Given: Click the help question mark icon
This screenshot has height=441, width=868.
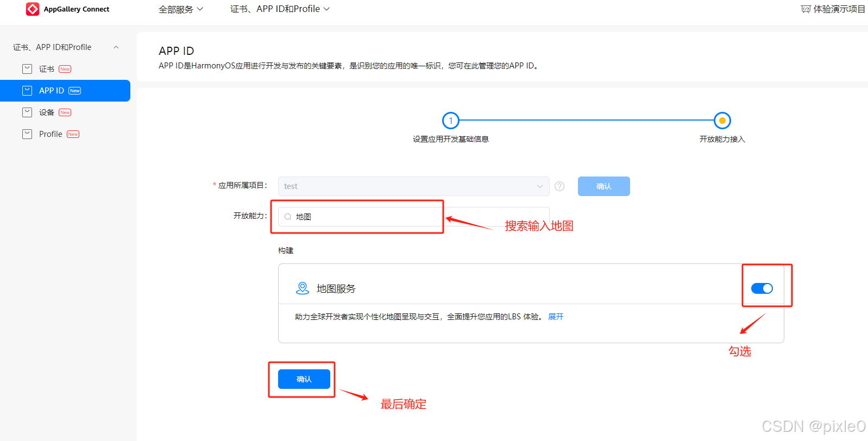Looking at the screenshot, I should click(x=559, y=186).
